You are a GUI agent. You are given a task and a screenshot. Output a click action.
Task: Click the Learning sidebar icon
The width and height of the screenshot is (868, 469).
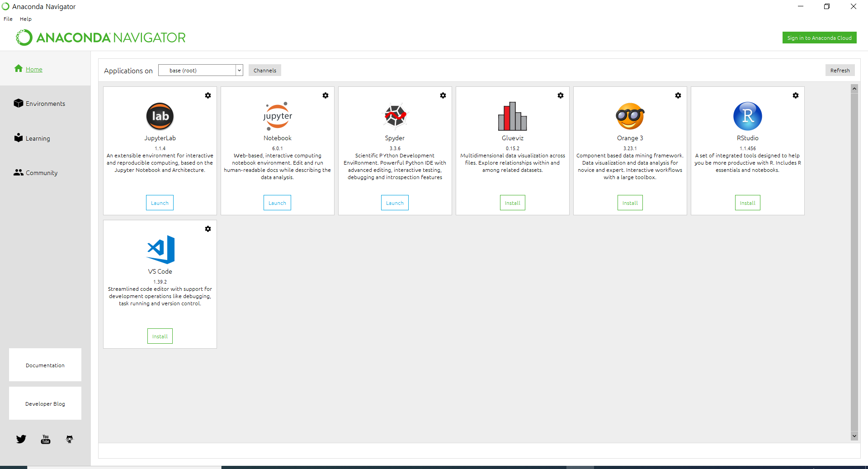19,137
